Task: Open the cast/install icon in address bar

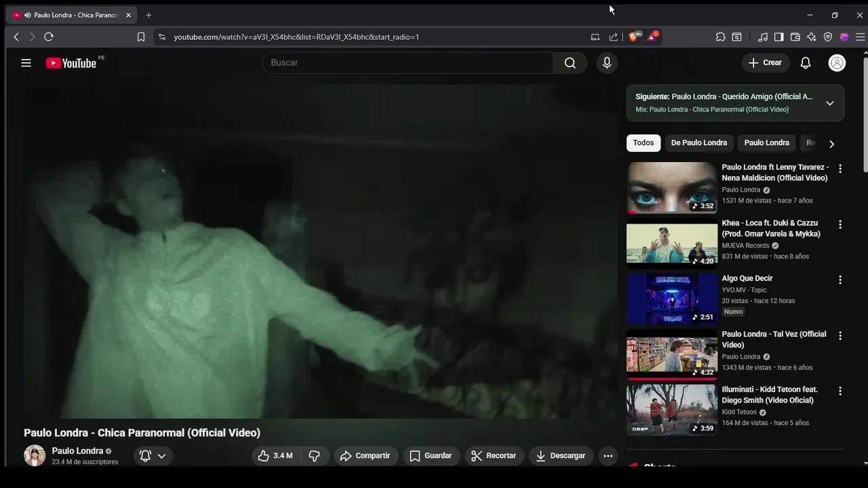Action: [595, 37]
